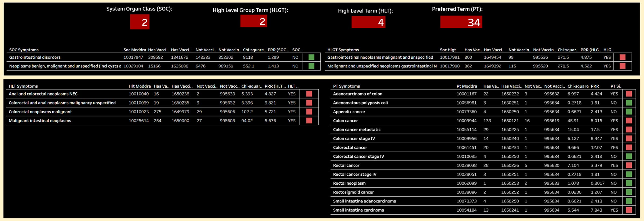Viewport: 644px width, 221px height.
Task: Click green swatch for Appendix cancer row
Action: pos(629,112)
